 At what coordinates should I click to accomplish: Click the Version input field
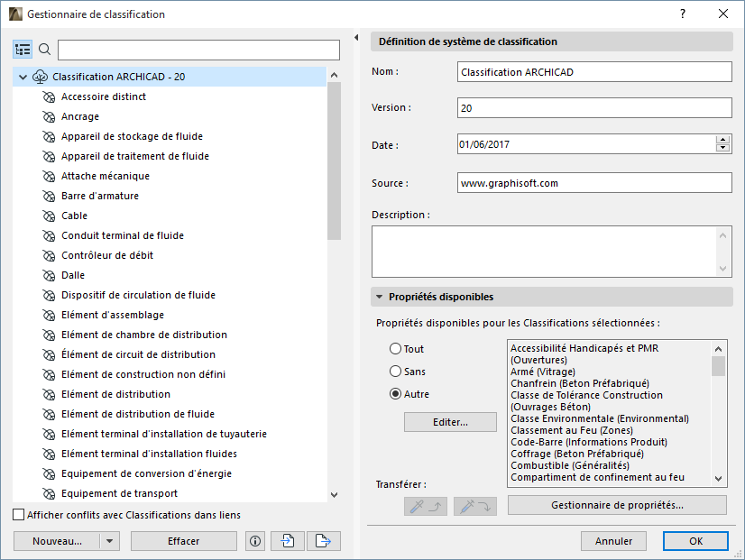coord(593,107)
